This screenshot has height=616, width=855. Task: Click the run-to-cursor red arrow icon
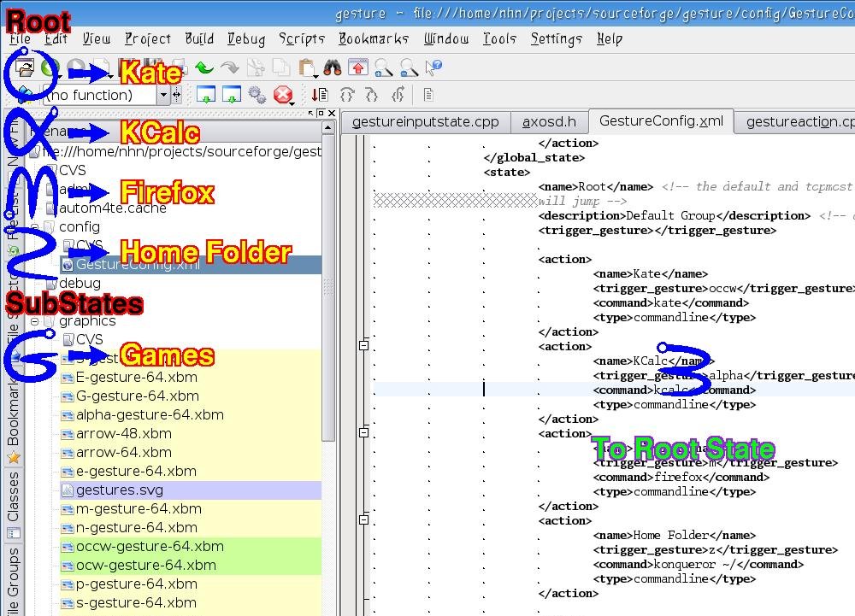click(320, 95)
